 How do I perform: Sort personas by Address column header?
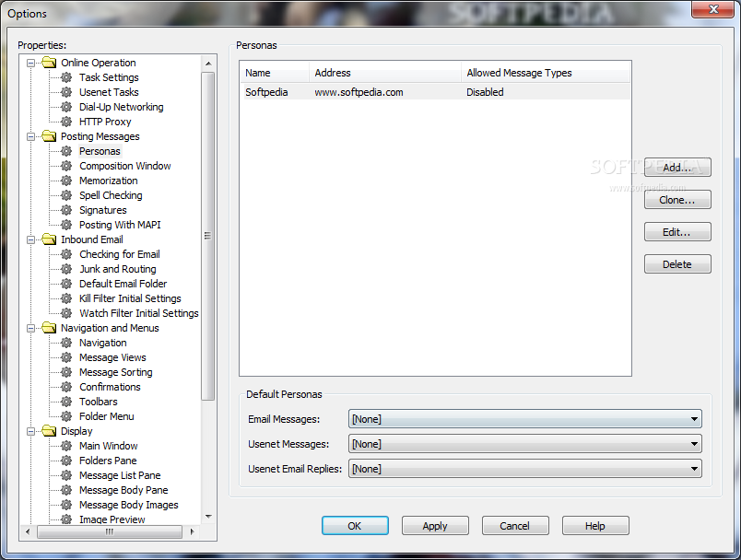[x=385, y=73]
